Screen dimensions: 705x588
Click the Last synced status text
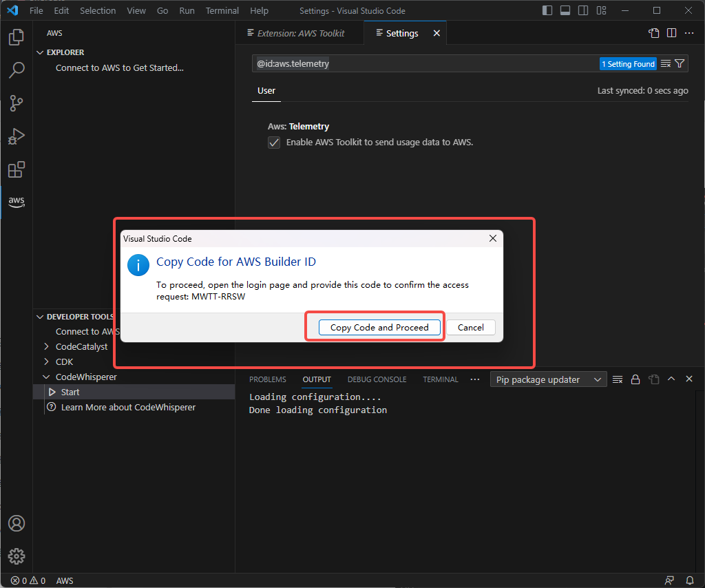coord(642,90)
